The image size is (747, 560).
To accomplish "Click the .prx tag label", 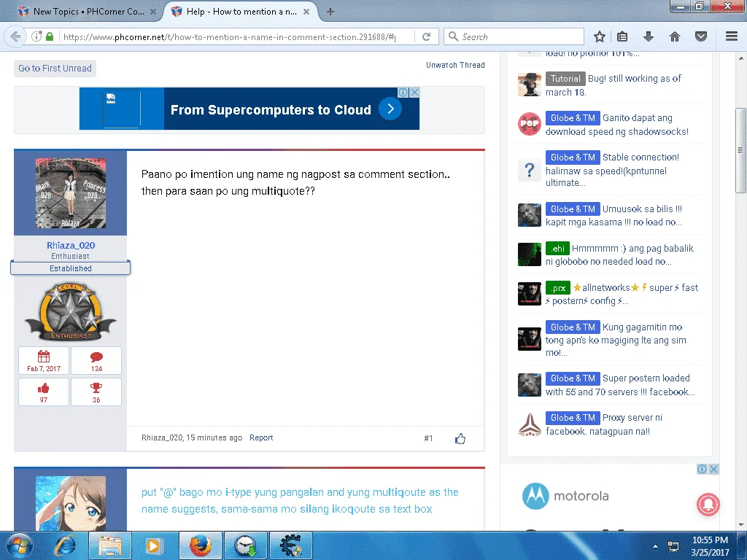I will pos(558,287).
